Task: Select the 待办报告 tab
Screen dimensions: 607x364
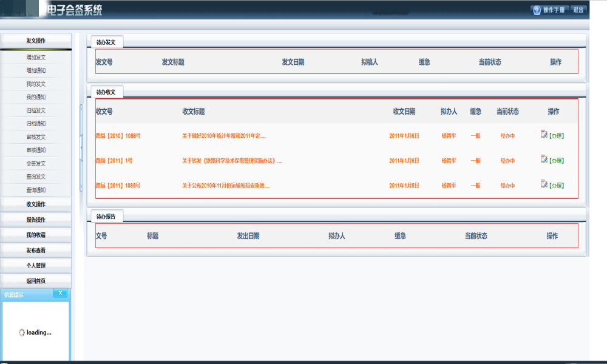Action: [x=106, y=217]
